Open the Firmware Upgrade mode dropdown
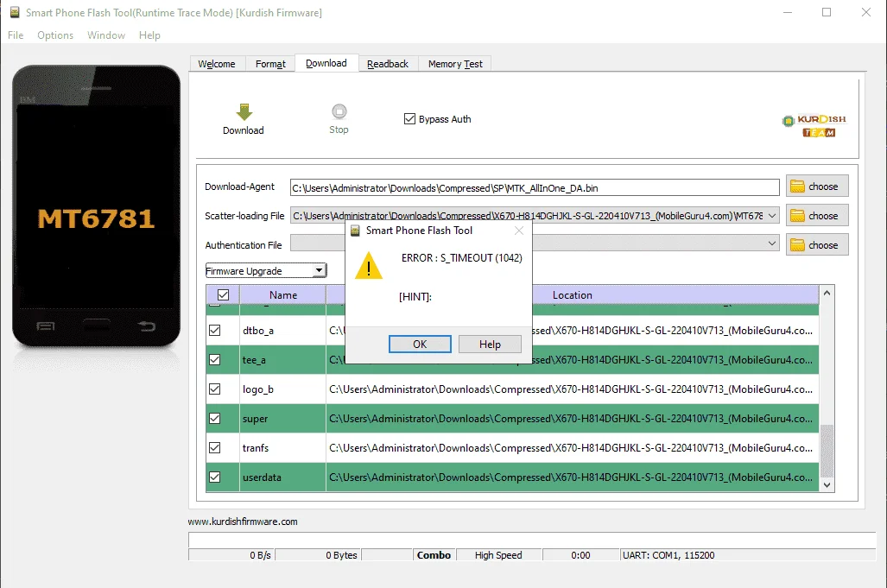Screen dimensions: 887x588 click(320, 270)
